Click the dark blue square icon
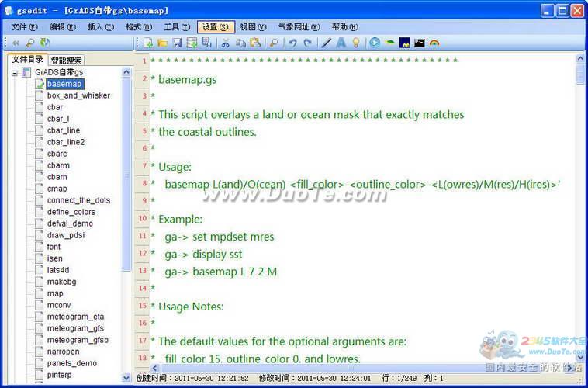The height and width of the screenshot is (388, 588). click(x=405, y=43)
